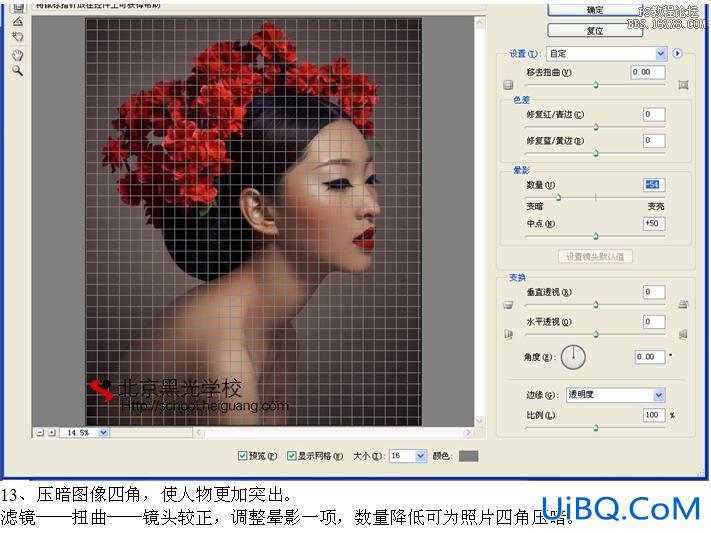
Task: Click pincushion distortion icon right of slider
Action: pyautogui.click(x=683, y=85)
